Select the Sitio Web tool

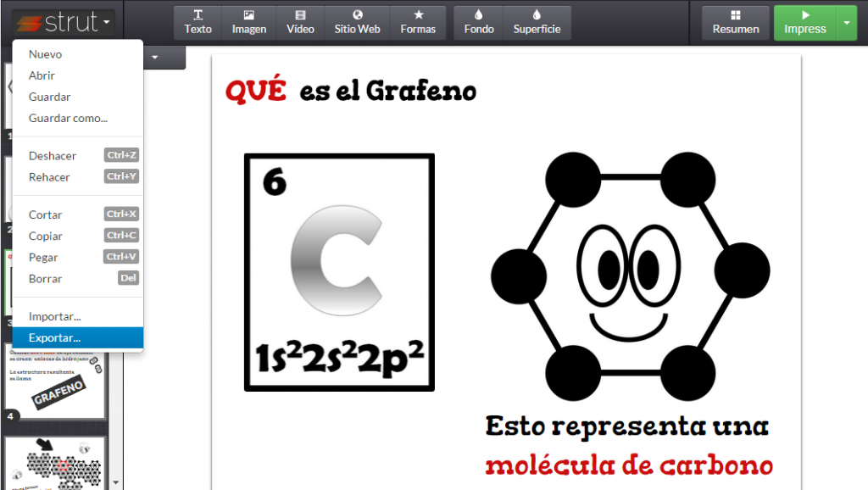(357, 22)
